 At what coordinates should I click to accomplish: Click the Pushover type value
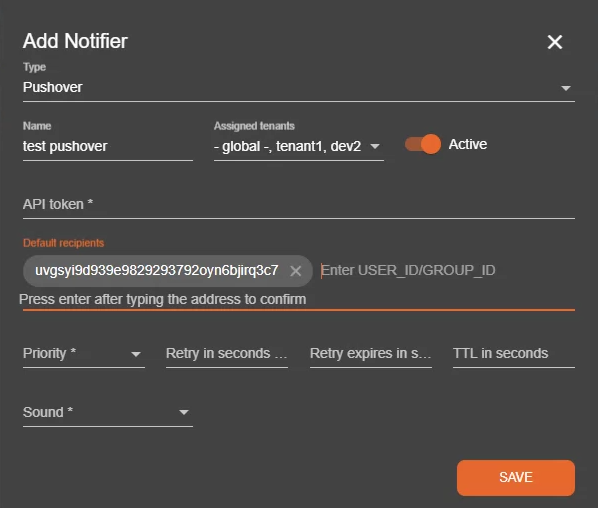click(53, 87)
